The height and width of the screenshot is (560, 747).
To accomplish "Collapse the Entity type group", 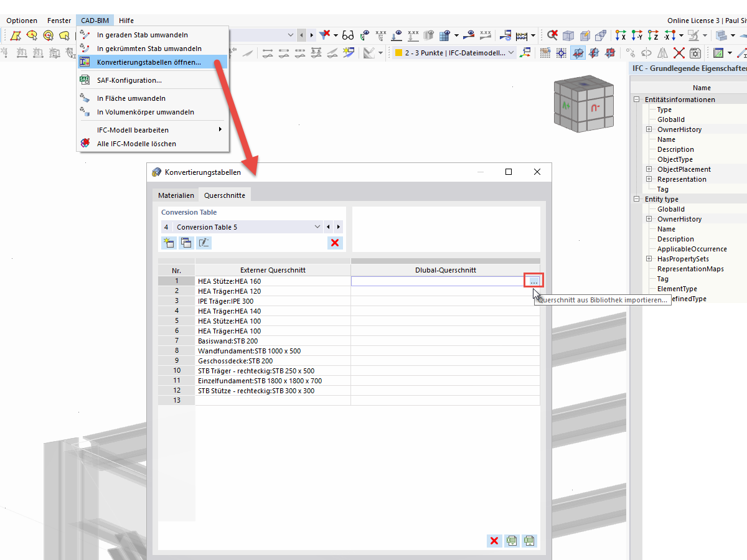I will click(x=637, y=199).
